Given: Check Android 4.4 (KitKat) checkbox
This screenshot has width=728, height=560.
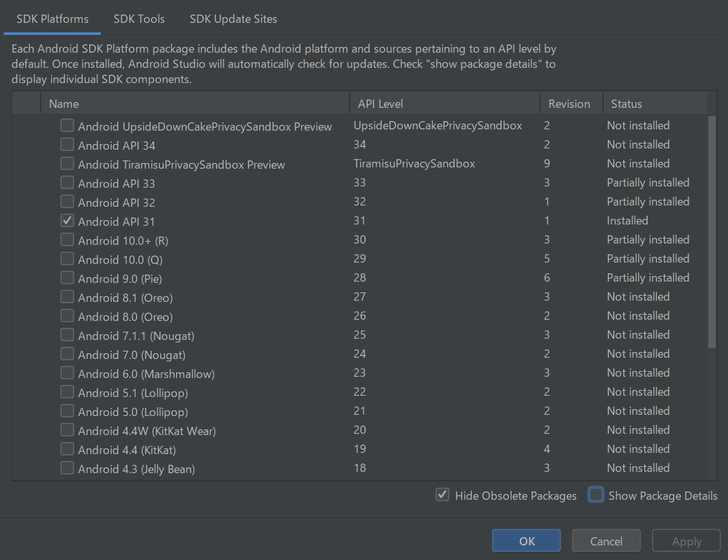Looking at the screenshot, I should pyautogui.click(x=67, y=449).
